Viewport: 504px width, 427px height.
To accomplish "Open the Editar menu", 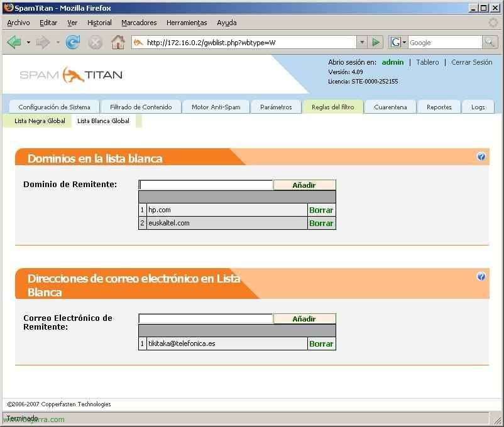I will click(x=48, y=23).
